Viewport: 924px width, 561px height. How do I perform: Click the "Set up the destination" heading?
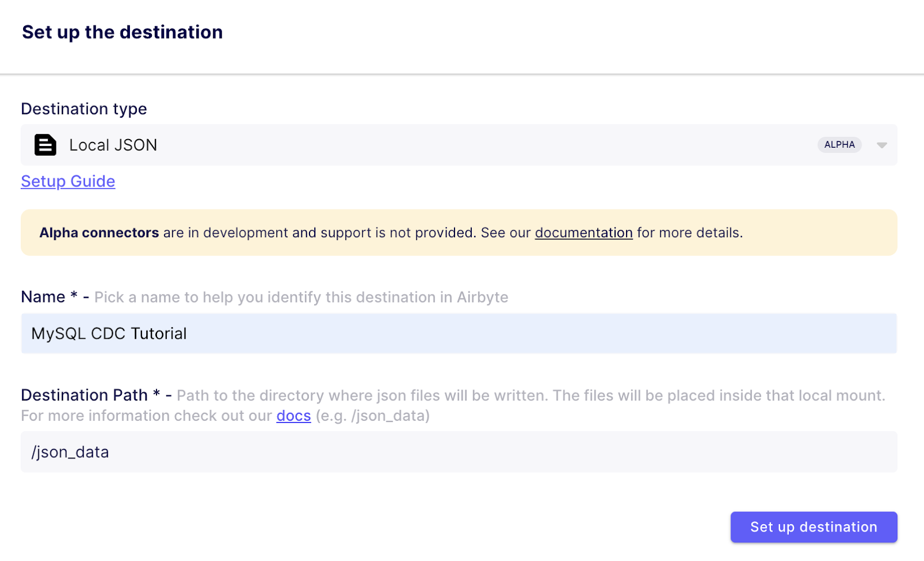122,32
